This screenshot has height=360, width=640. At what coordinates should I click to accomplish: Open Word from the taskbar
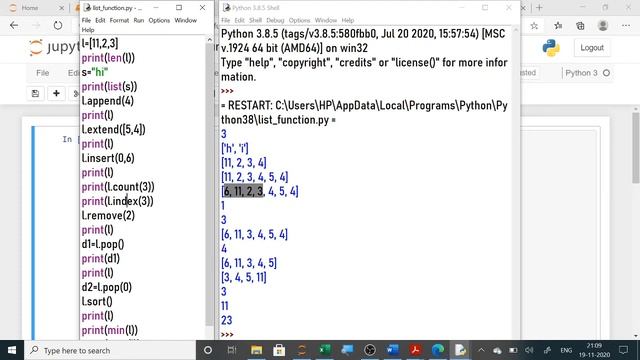[x=393, y=350]
